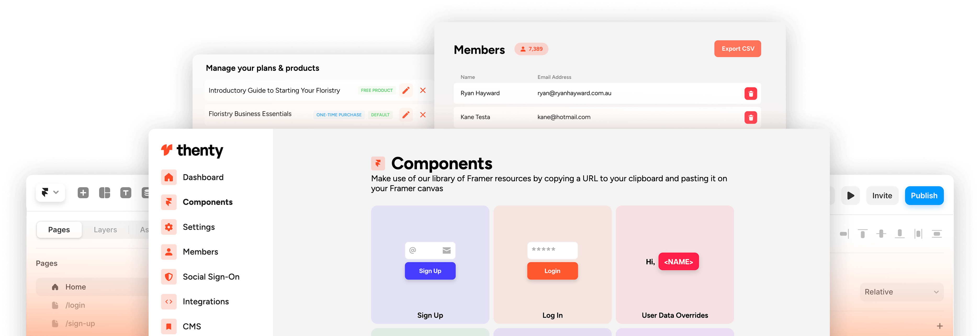
Task: Click the orange Login button
Action: 552,271
